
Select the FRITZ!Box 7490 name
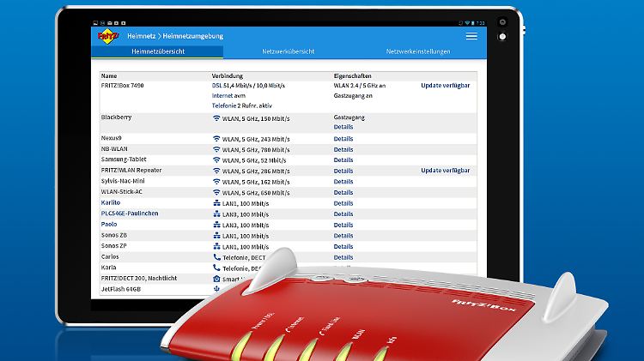123,86
